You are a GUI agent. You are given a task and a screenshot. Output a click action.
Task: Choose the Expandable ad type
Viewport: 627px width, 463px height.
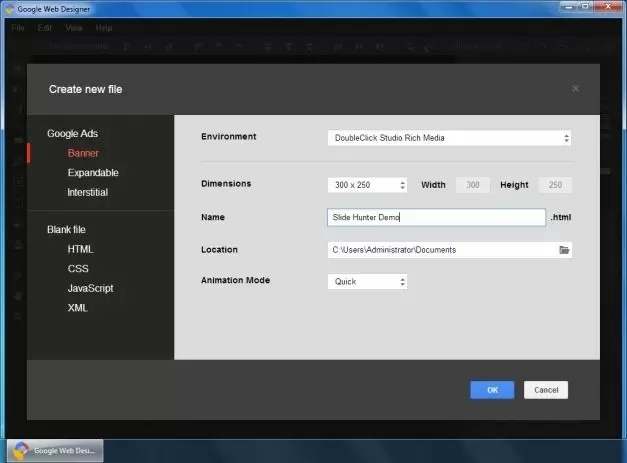click(x=93, y=173)
